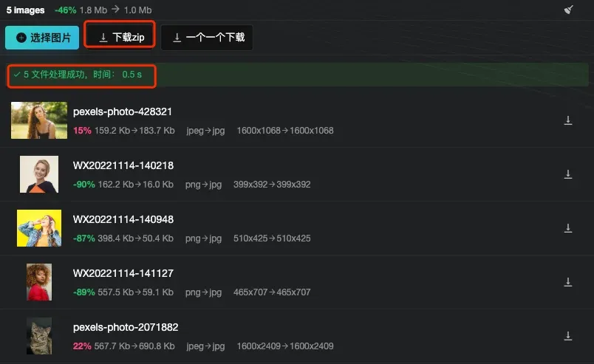
Task: Open the woman-in-park thumbnail of pexels-photo-428321
Action: click(x=39, y=120)
